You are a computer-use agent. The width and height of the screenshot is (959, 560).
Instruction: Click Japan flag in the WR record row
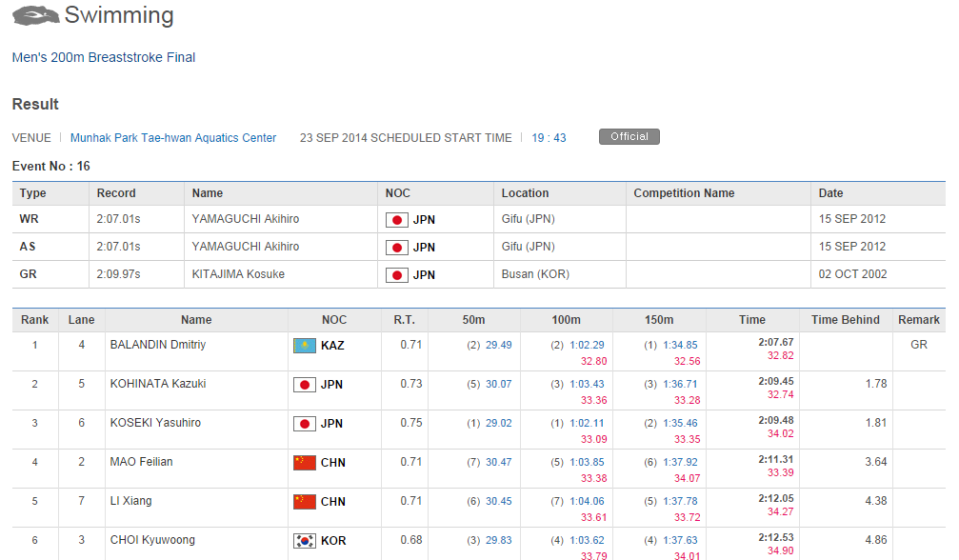396,220
